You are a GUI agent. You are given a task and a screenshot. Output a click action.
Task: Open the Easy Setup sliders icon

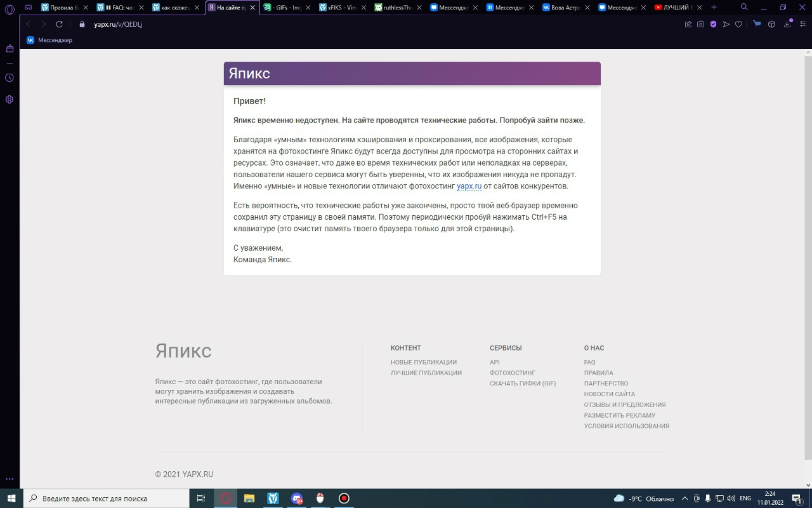[x=802, y=24]
